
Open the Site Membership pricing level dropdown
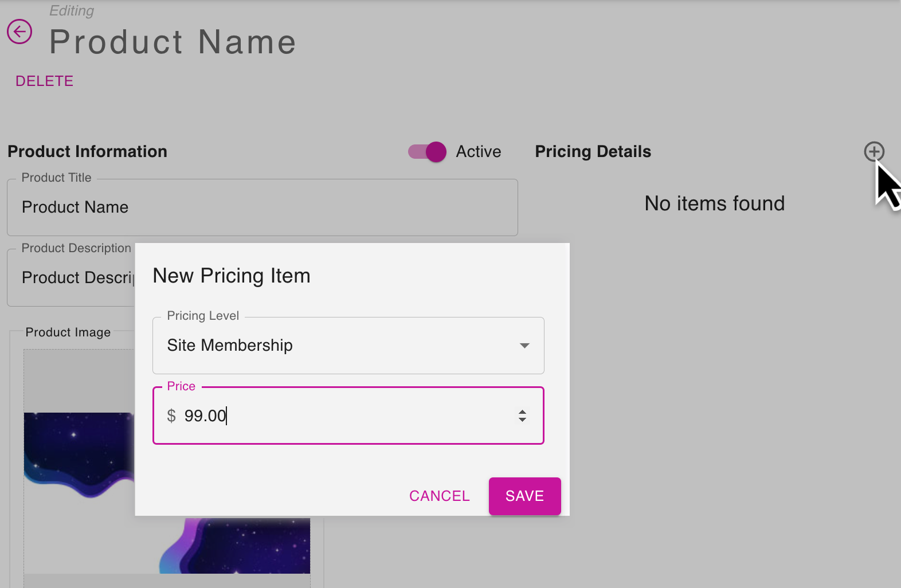[348, 346]
